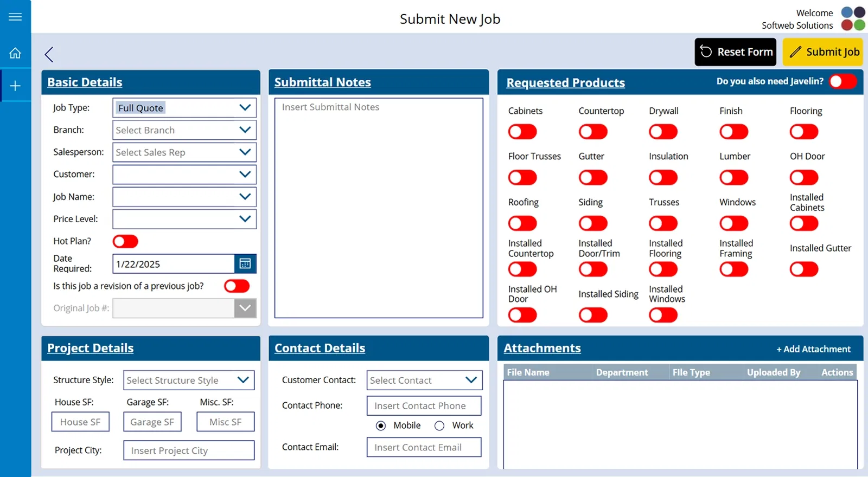Click the plus icon in sidebar
Viewport: 868px width, 477px height.
pyautogui.click(x=15, y=86)
